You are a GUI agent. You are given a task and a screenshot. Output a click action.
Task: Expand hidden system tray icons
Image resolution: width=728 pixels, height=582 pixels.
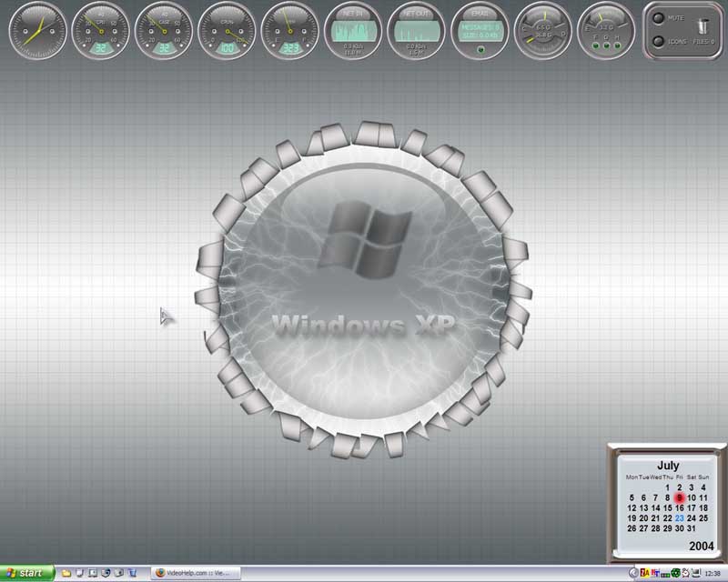tap(632, 574)
